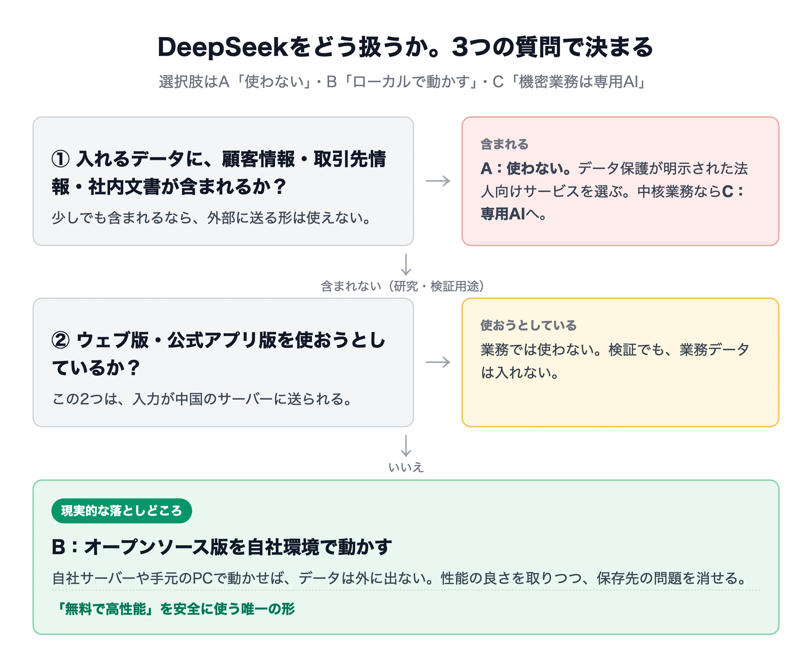Click the green '現実的な落としどころ' badge
Viewport: 812px width, 662px height.
[x=122, y=511]
